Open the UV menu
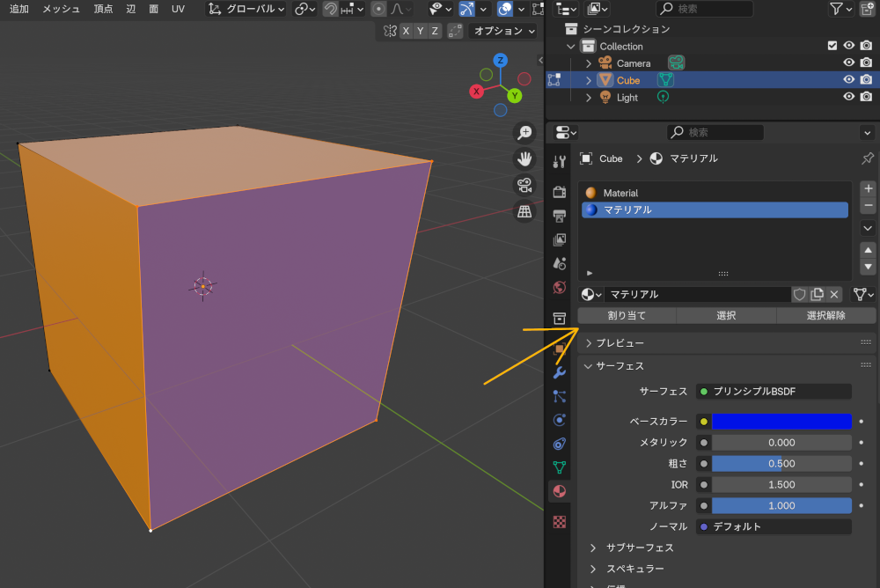880x588 pixels. (x=179, y=9)
